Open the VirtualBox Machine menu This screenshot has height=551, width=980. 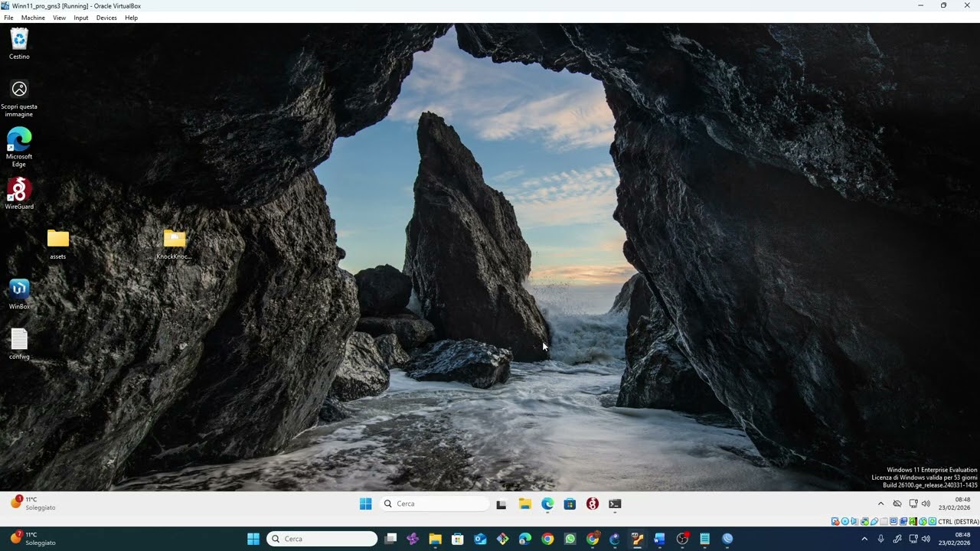coord(33,18)
